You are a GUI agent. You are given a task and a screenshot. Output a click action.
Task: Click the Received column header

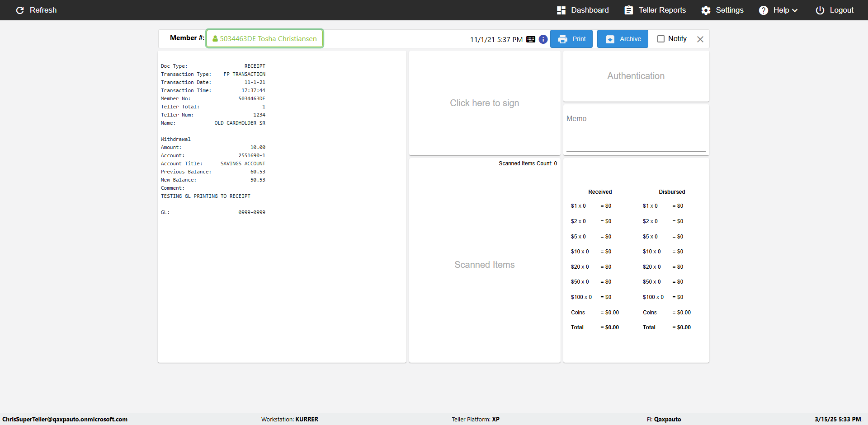[x=600, y=192]
